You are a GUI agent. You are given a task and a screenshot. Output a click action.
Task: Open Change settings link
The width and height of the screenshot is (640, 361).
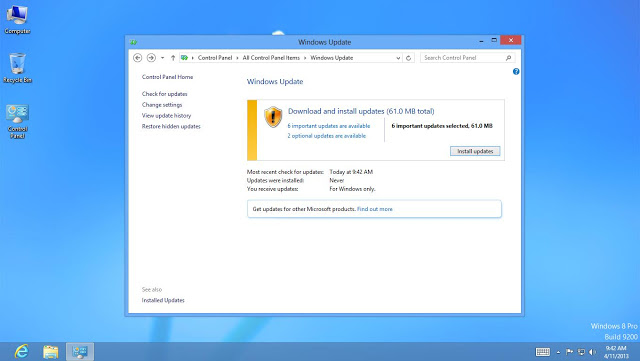(x=162, y=105)
